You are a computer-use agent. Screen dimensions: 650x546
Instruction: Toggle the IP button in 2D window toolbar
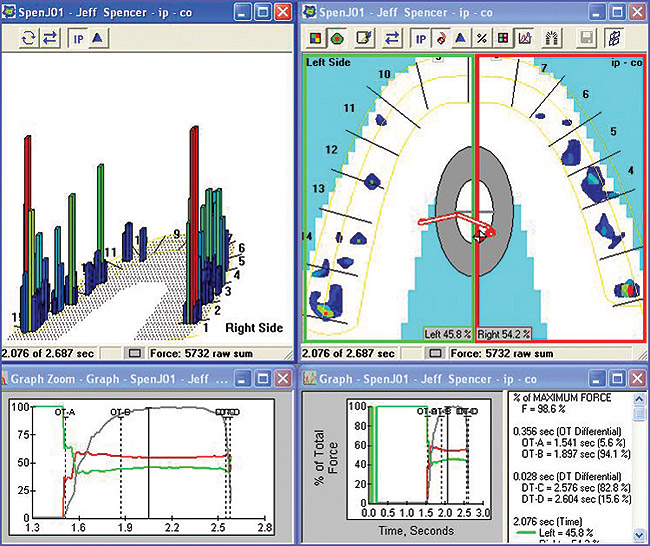click(421, 39)
